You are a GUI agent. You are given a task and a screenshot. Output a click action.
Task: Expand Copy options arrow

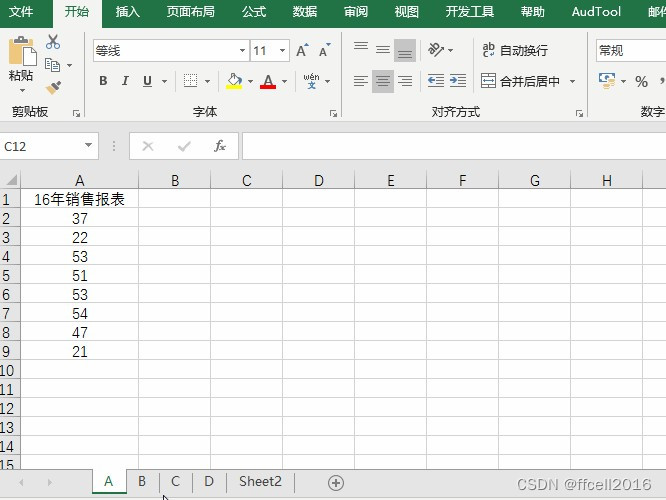(69, 65)
